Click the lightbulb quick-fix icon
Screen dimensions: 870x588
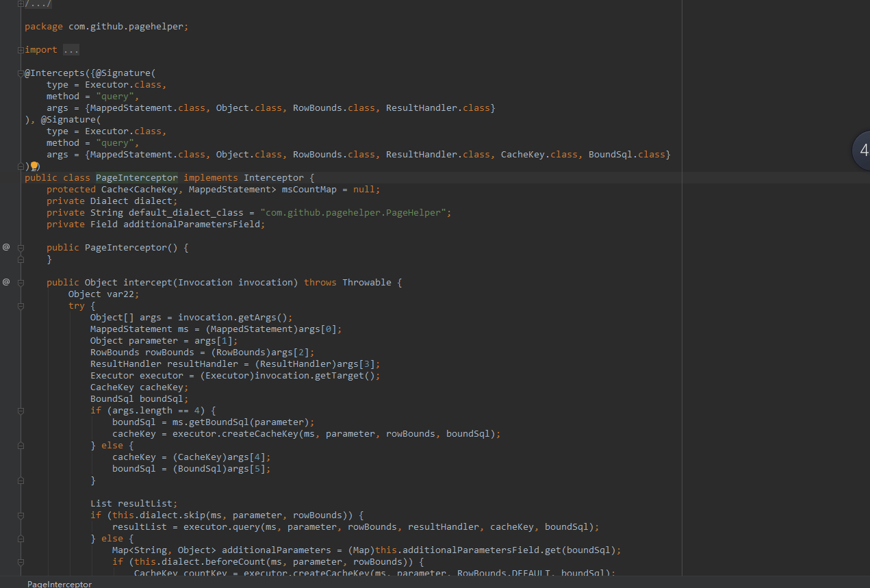tap(35, 166)
